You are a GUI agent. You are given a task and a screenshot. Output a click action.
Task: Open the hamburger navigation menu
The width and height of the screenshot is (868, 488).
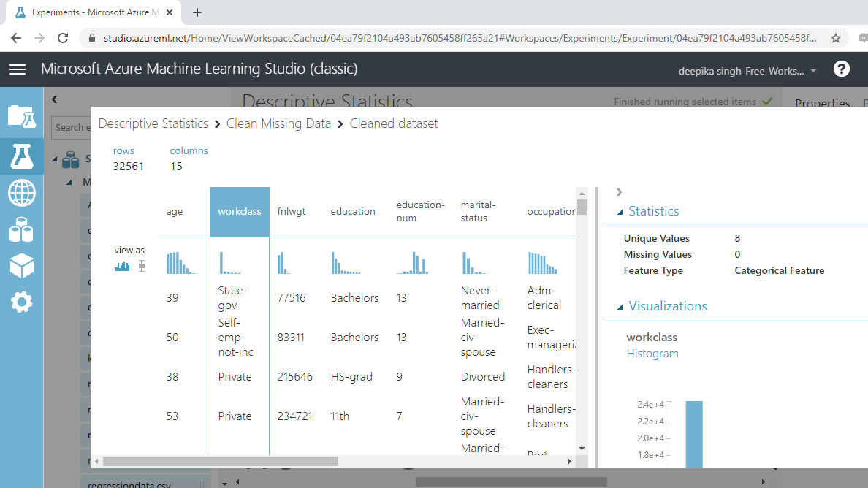coord(18,69)
